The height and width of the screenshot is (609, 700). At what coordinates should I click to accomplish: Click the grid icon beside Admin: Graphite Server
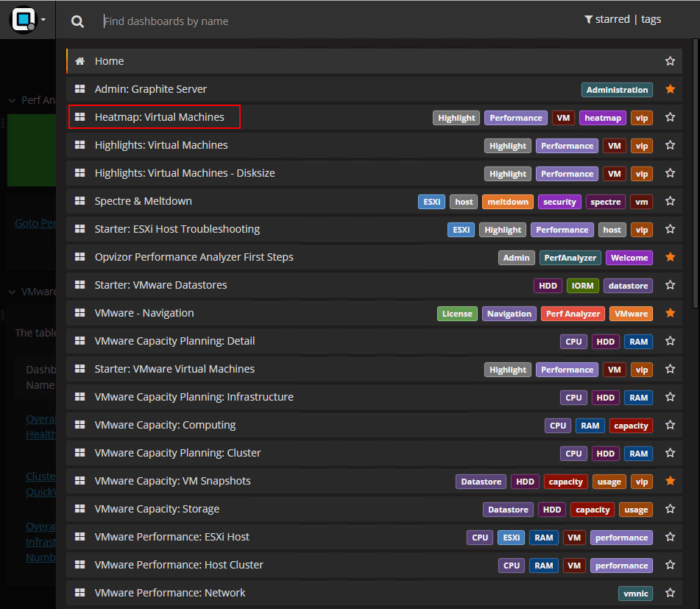click(79, 89)
